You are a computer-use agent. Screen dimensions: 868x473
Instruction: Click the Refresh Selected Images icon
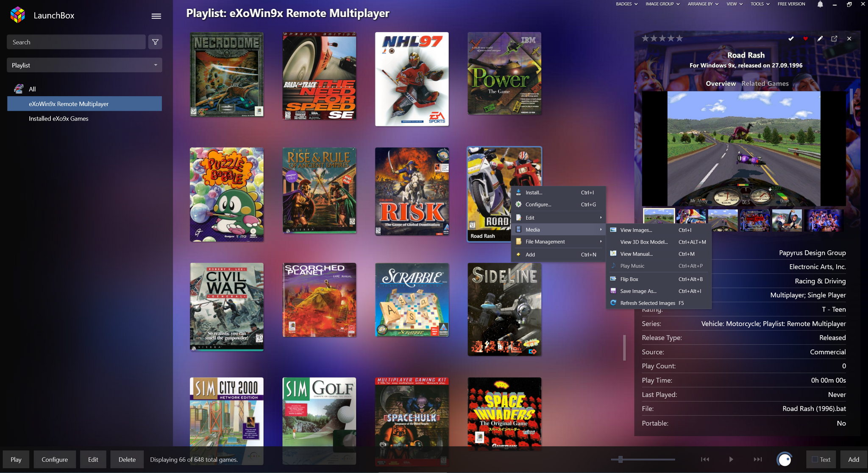pyautogui.click(x=613, y=303)
